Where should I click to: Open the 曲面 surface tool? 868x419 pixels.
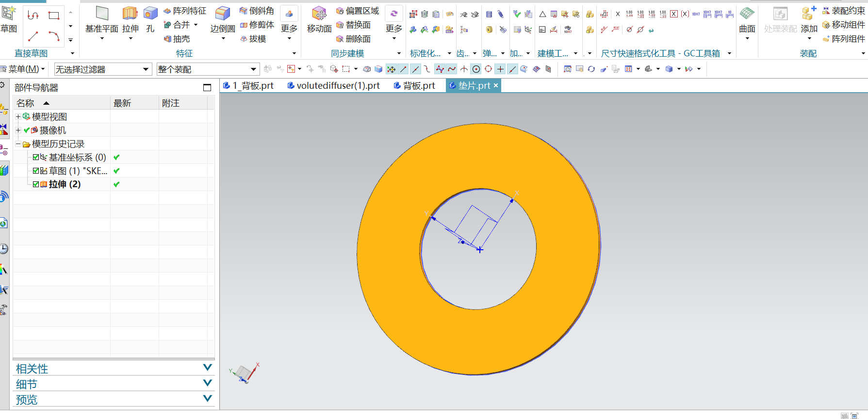[x=747, y=19]
